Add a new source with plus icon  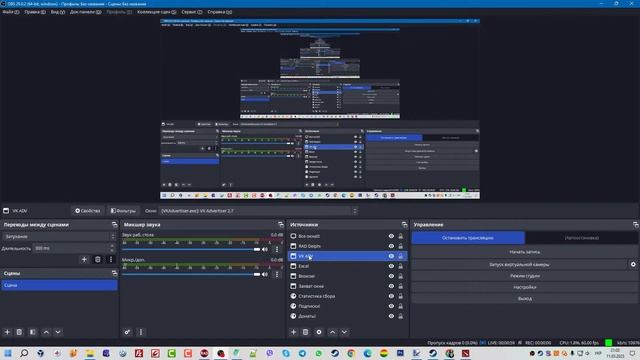point(293,332)
